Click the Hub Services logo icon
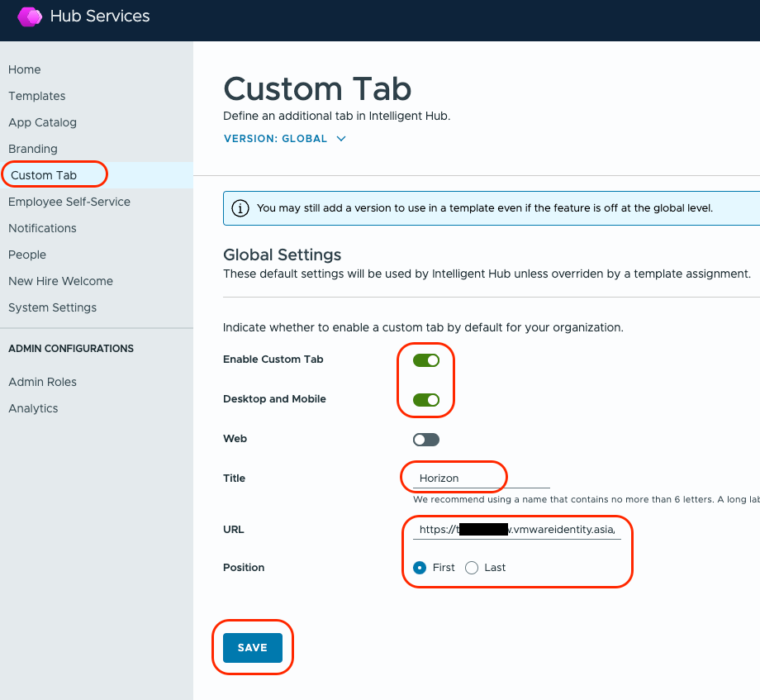 [30, 17]
